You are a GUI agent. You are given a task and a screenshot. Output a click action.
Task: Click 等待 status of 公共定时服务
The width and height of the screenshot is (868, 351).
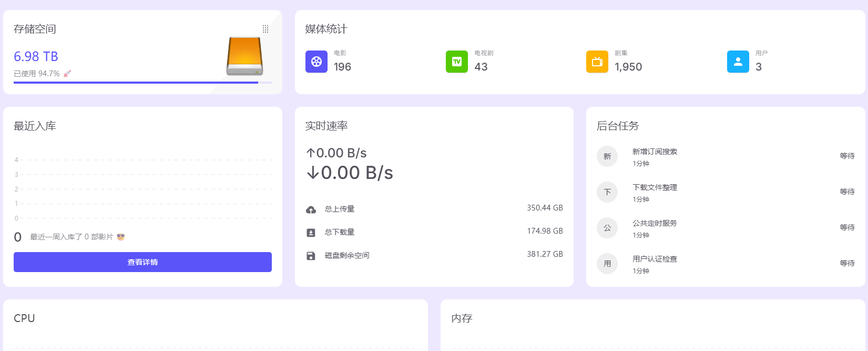pos(847,227)
